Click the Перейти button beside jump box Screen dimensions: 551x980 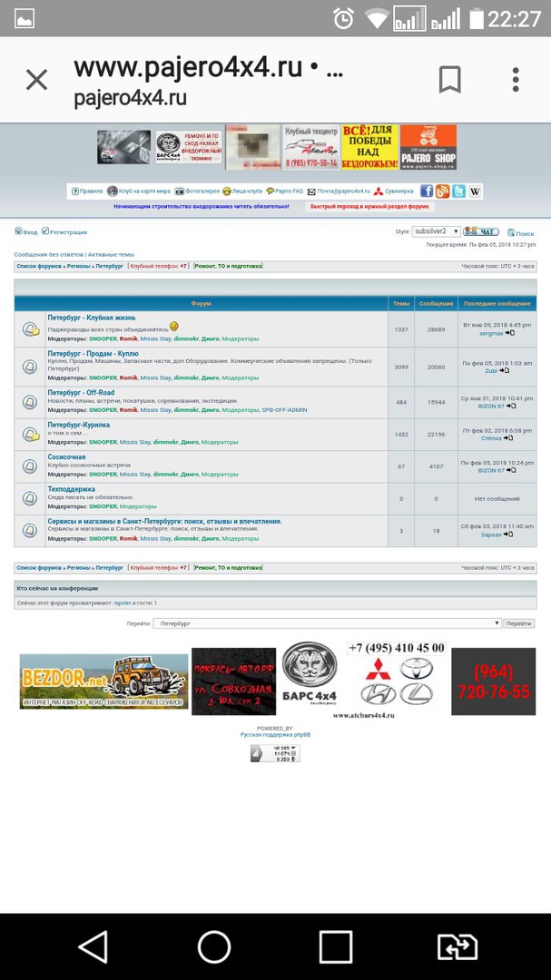click(x=519, y=623)
